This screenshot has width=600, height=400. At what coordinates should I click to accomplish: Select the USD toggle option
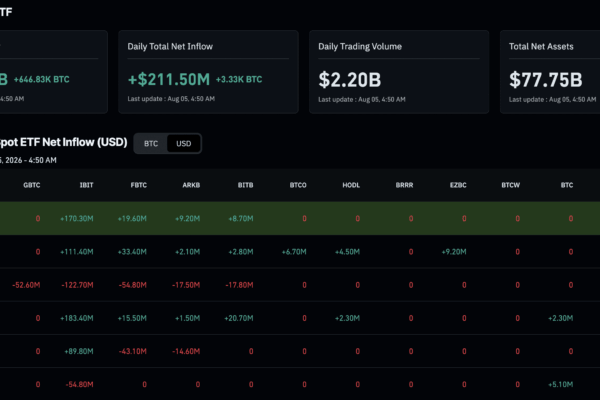pos(184,144)
